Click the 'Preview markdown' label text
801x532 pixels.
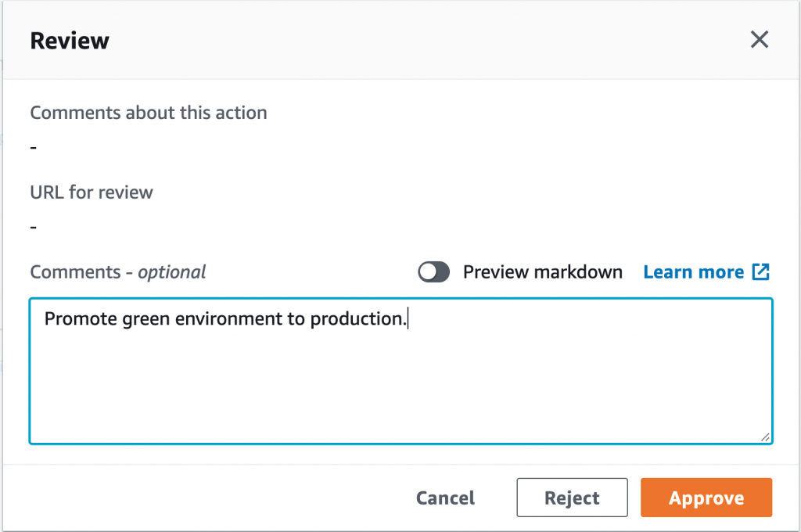click(x=542, y=272)
